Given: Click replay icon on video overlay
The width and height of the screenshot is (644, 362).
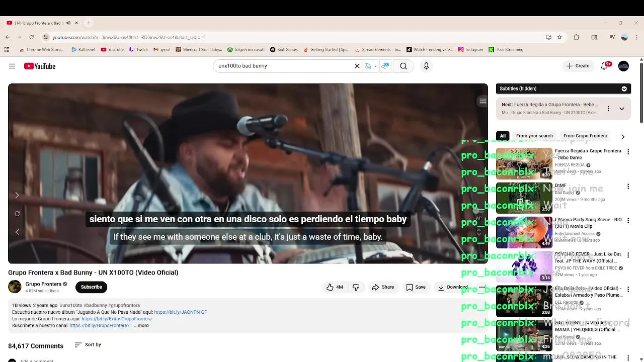Looking at the screenshot, I should click(17, 214).
